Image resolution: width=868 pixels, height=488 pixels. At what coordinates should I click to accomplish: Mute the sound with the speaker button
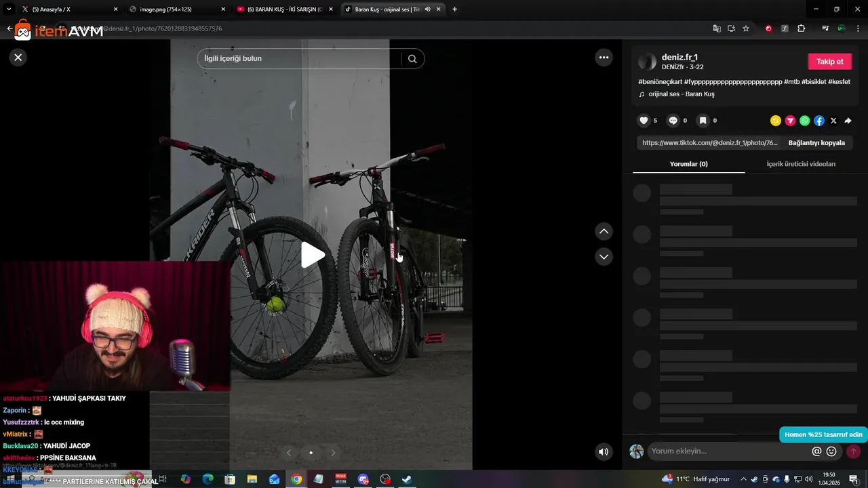604,452
